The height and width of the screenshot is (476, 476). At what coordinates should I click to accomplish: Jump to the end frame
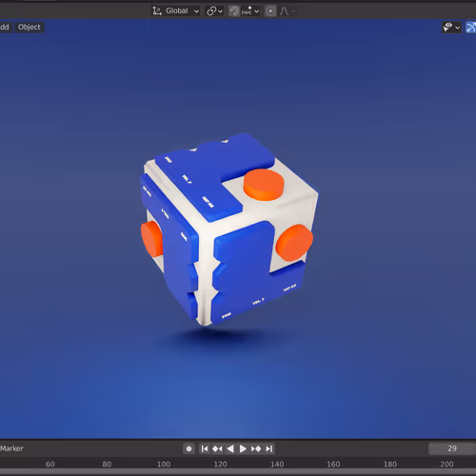(x=269, y=448)
